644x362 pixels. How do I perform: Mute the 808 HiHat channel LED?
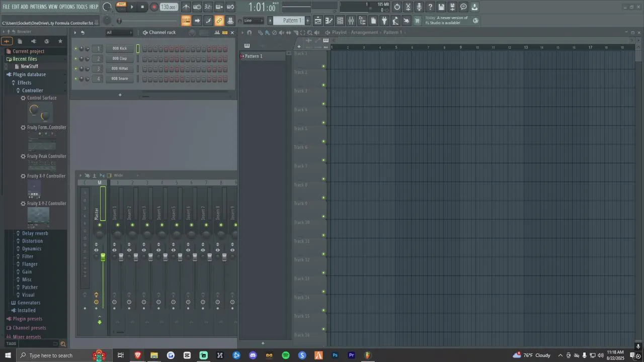[x=76, y=69]
